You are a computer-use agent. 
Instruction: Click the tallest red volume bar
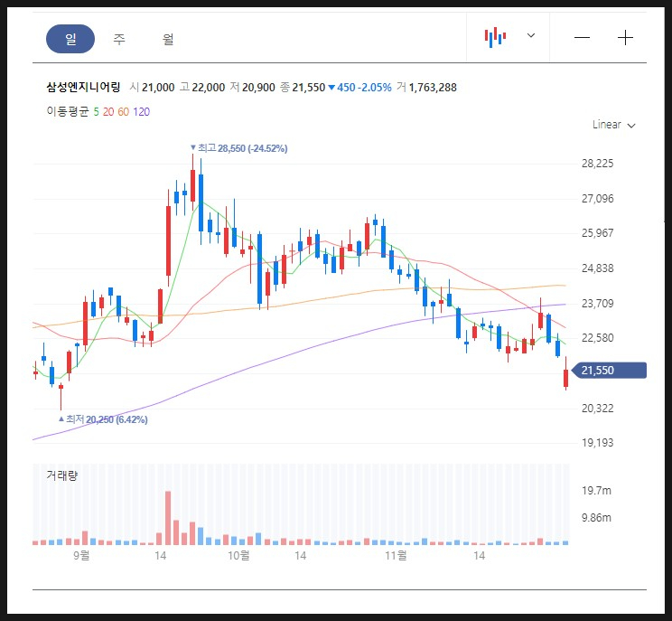168,518
